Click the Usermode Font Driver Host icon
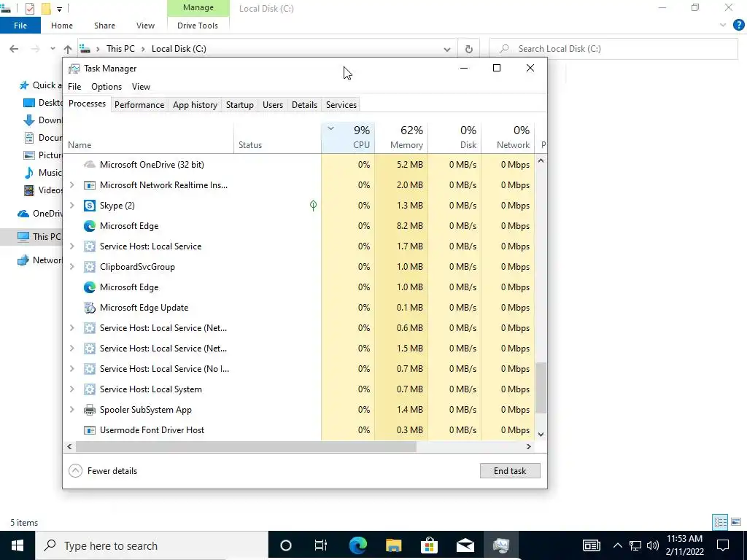 point(90,430)
